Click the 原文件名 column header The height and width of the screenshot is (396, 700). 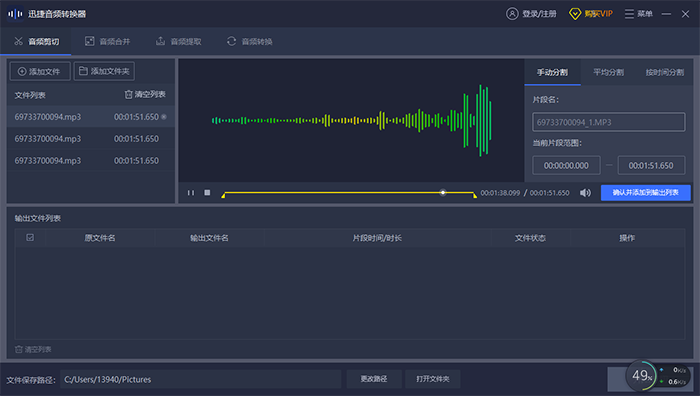coord(100,238)
